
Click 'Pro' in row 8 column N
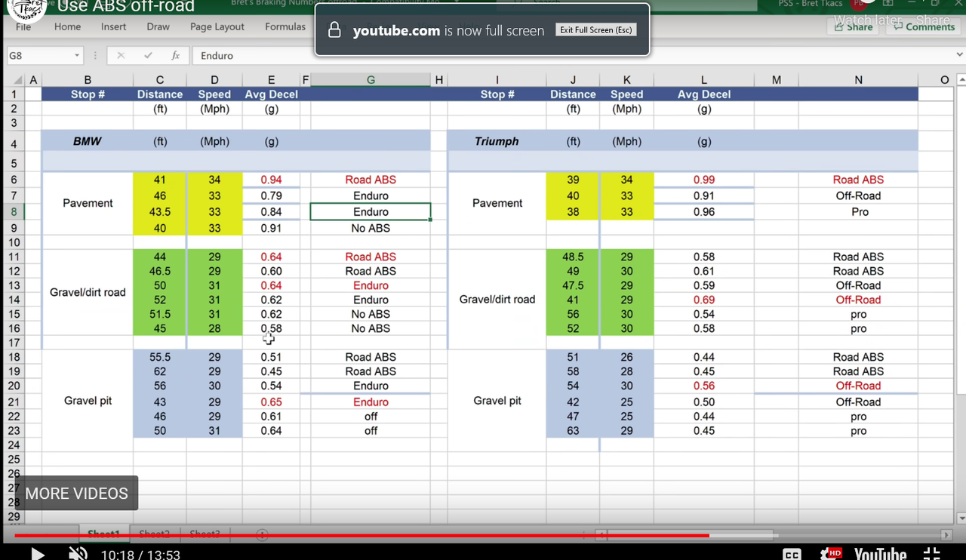click(x=860, y=212)
